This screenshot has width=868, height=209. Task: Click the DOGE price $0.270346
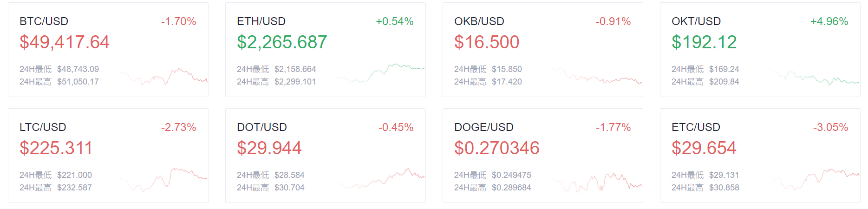[497, 148]
